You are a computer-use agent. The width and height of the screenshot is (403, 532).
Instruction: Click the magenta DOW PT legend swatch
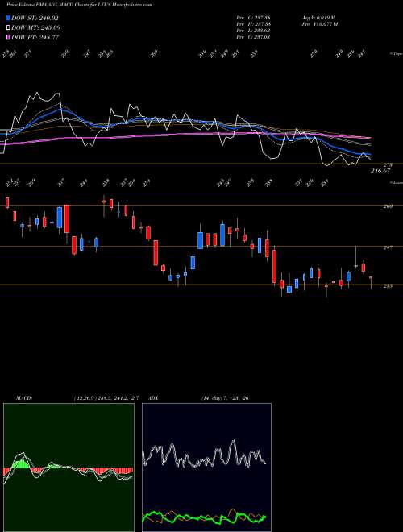(x=9, y=37)
